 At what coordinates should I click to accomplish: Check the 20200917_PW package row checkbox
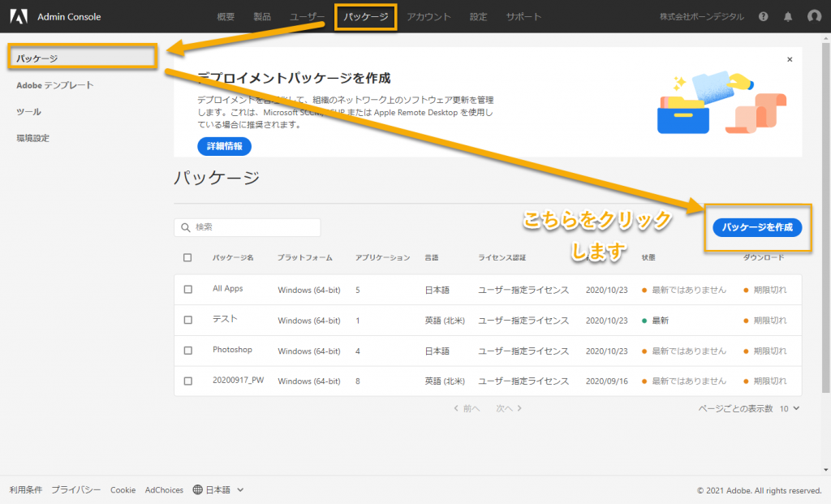click(x=188, y=381)
